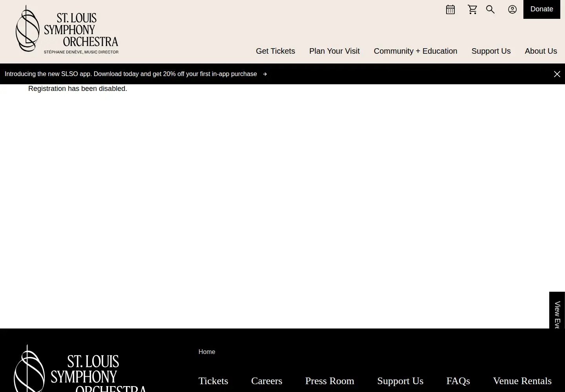Click the Donate button
Viewport: 565px width, 392px height.
[x=542, y=9]
